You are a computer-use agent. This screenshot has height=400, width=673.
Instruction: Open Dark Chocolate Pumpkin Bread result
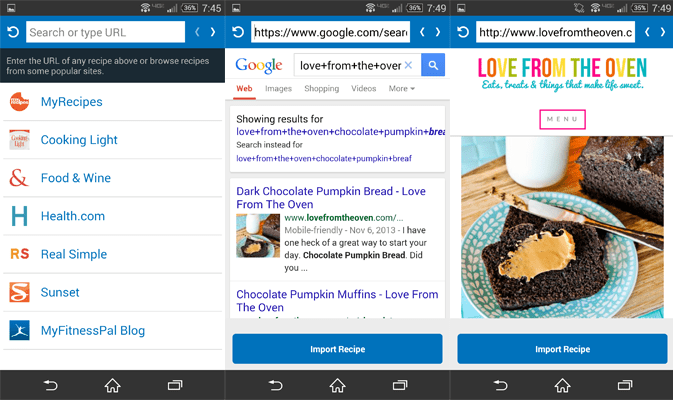point(331,197)
